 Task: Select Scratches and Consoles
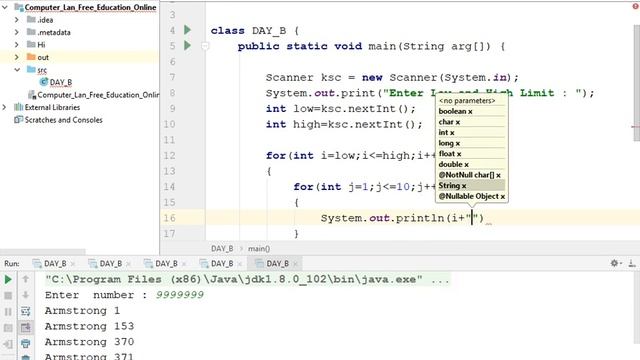pyautogui.click(x=63, y=120)
